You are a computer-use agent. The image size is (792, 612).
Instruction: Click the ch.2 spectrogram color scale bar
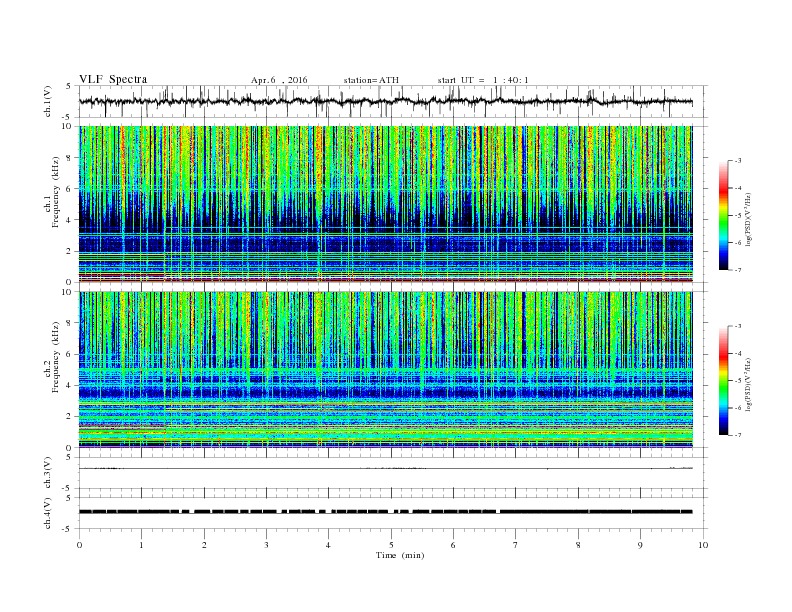coord(723,380)
